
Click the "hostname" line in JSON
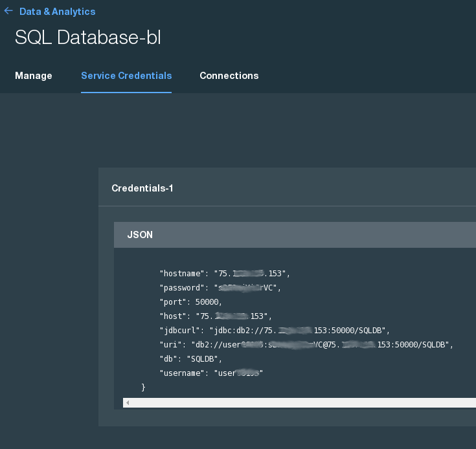tap(225, 274)
